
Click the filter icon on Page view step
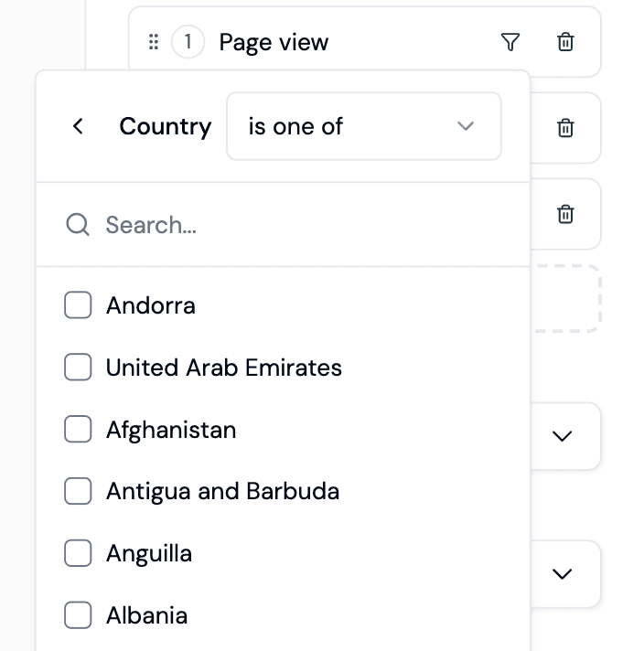click(x=510, y=42)
